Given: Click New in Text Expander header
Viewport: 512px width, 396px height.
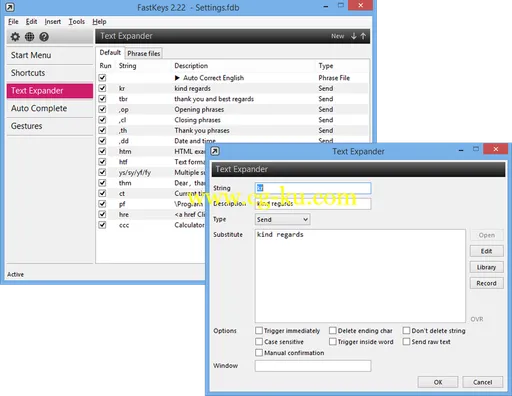Looking at the screenshot, I should [337, 36].
